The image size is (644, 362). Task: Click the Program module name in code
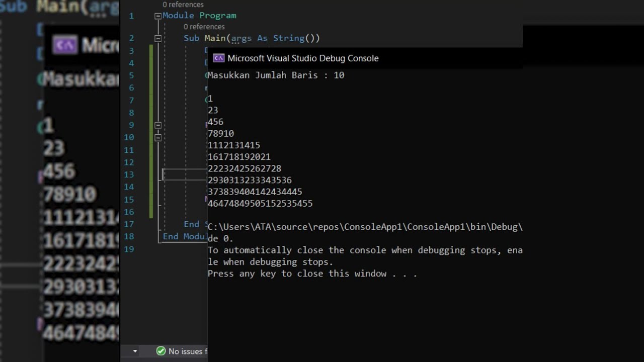coord(218,16)
